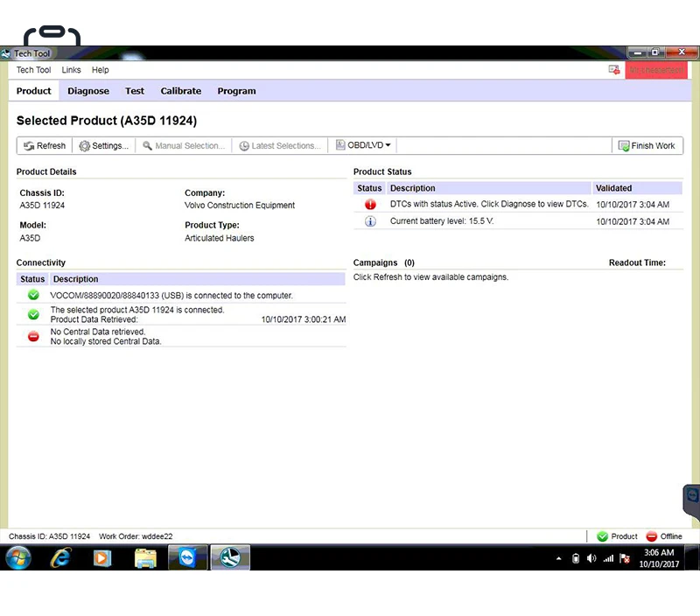Switch to the Calibrate tab
This screenshot has height=616, width=700.
[181, 91]
